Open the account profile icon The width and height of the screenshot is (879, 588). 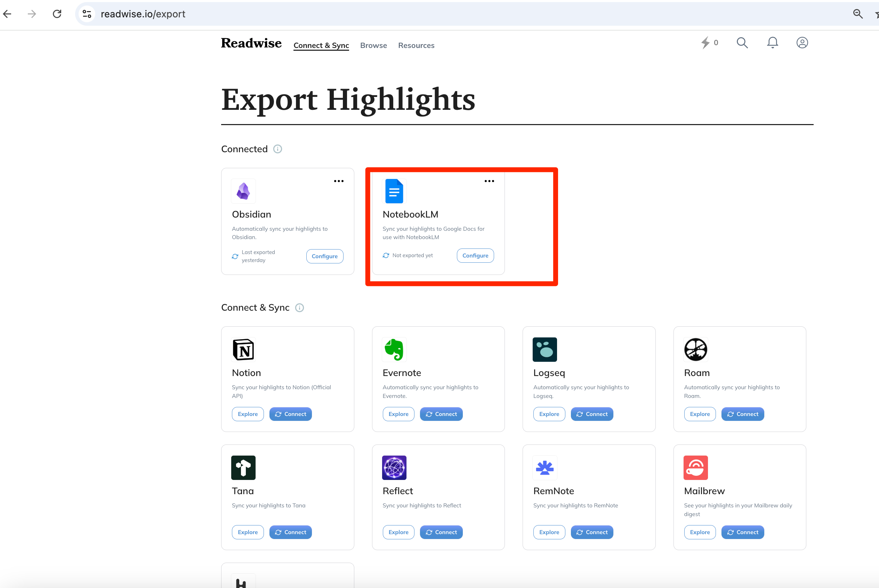tap(802, 43)
